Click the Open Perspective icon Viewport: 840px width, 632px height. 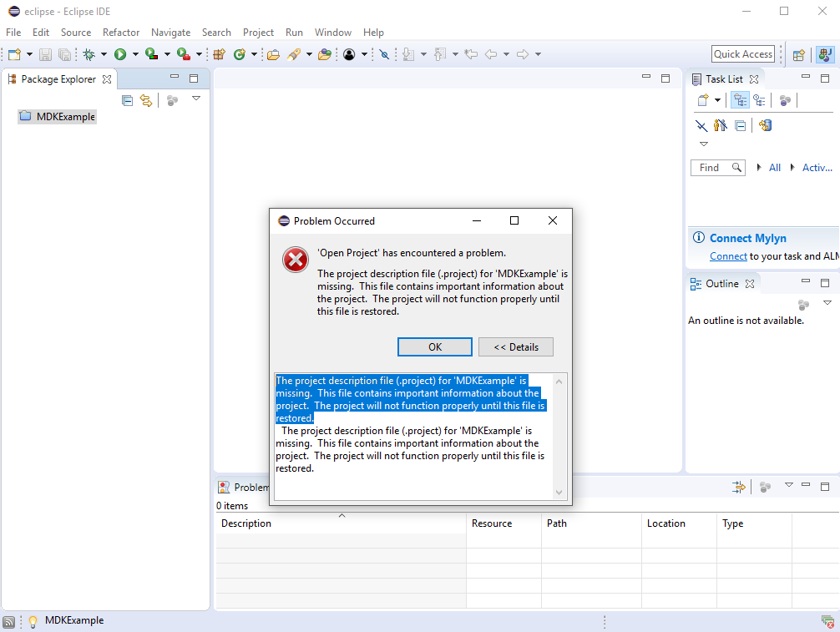pyautogui.click(x=799, y=54)
